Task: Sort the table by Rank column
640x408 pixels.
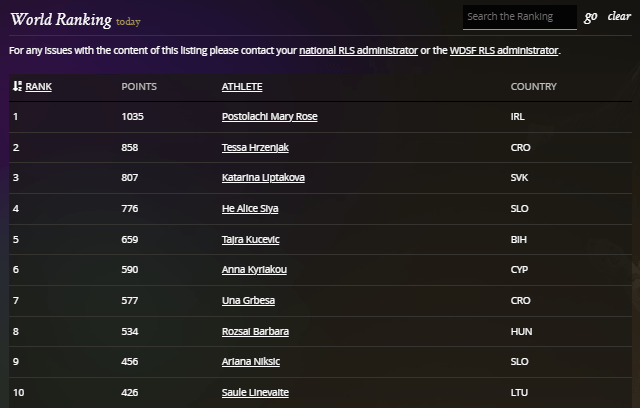Action: (x=39, y=87)
